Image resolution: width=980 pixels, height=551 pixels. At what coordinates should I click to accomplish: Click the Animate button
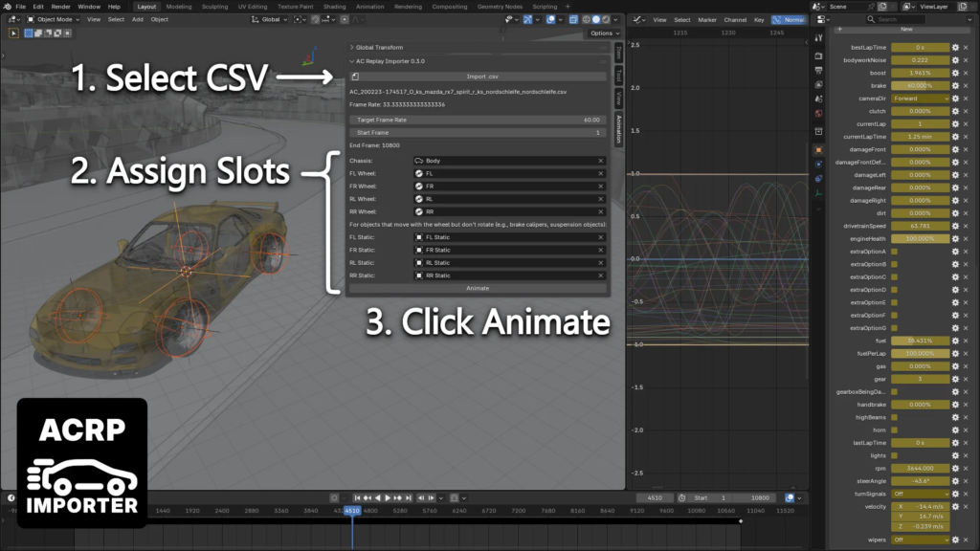[478, 288]
